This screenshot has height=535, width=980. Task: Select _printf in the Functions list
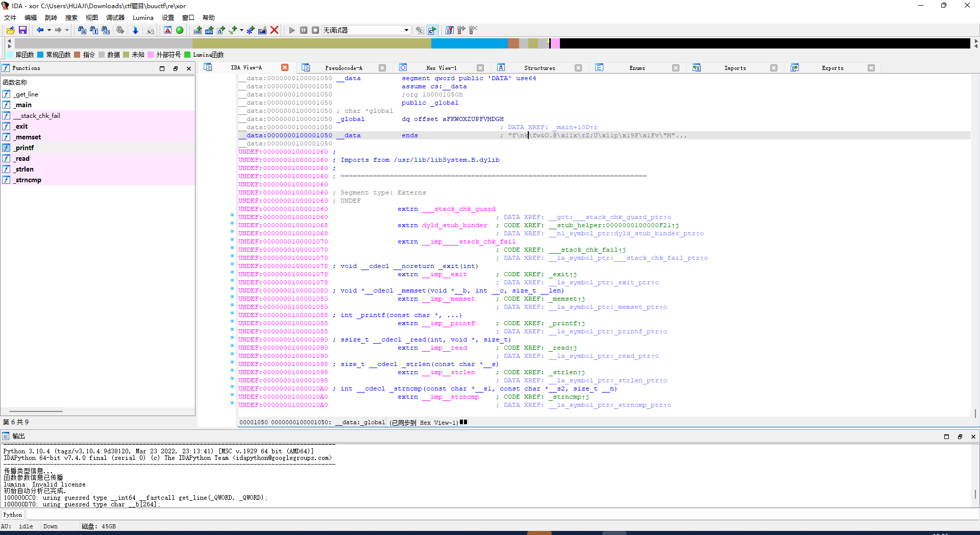click(x=97, y=148)
